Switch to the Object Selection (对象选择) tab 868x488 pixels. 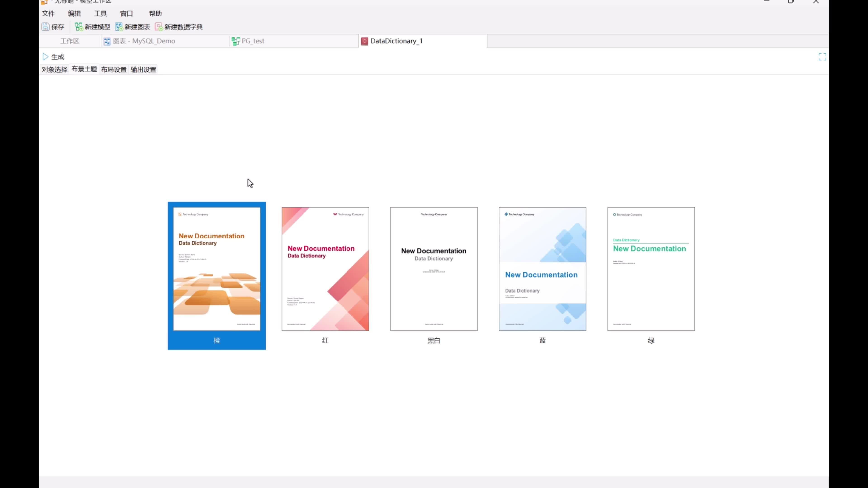tap(54, 69)
